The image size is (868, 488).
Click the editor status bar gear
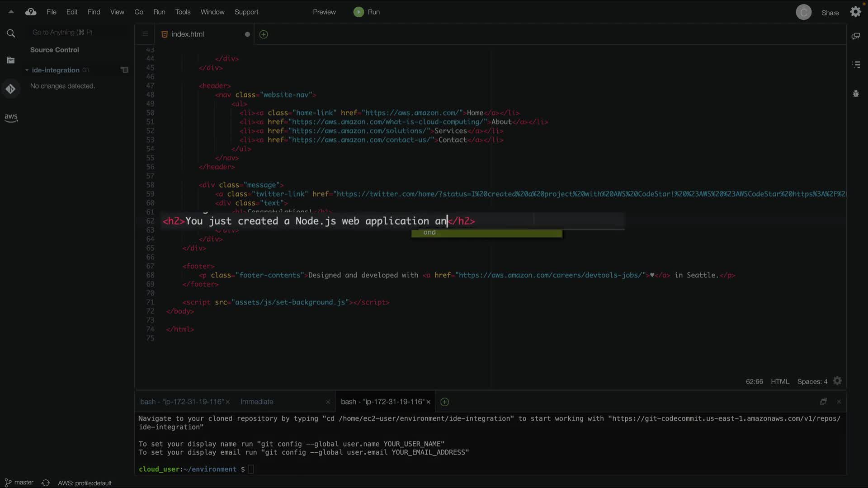[x=837, y=381]
